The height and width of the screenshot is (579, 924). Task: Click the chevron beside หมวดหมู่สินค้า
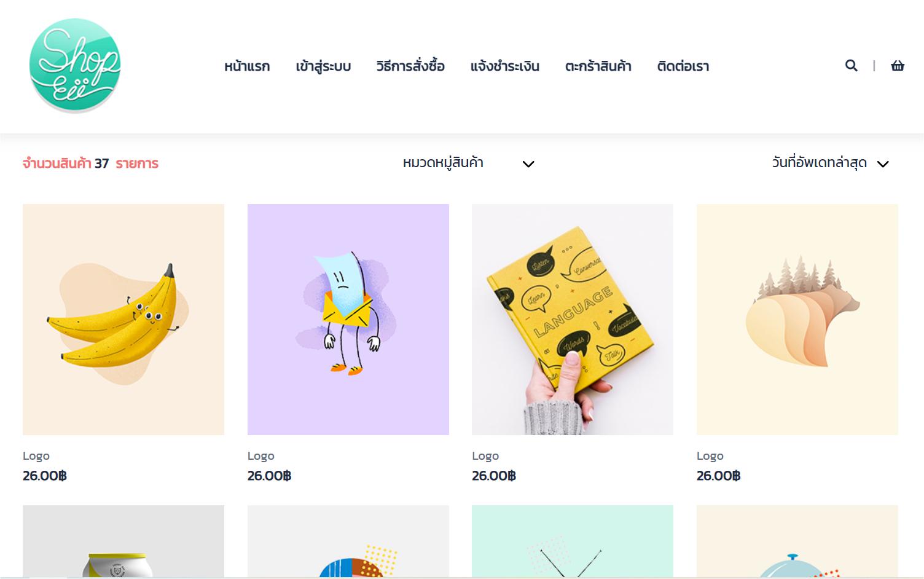tap(528, 164)
